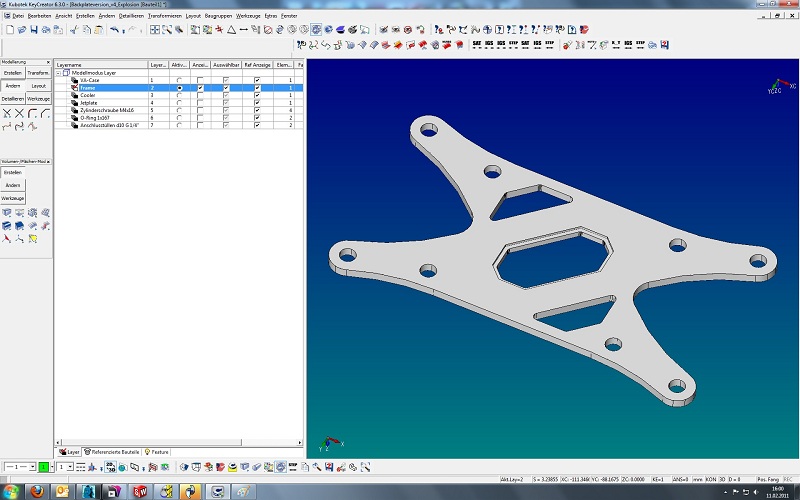Click Detaillieren button in Modellierung palette

coord(13,98)
